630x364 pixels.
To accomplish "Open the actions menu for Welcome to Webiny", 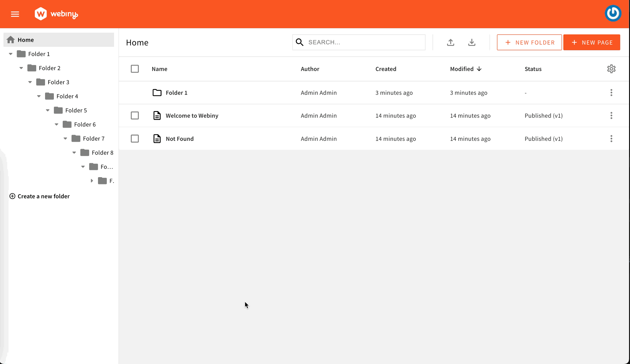I will pos(611,115).
